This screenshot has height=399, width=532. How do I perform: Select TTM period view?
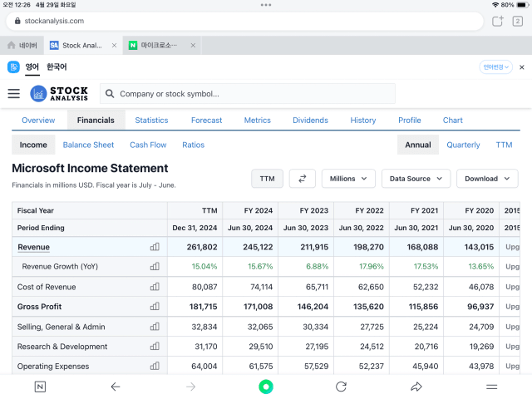pos(504,145)
